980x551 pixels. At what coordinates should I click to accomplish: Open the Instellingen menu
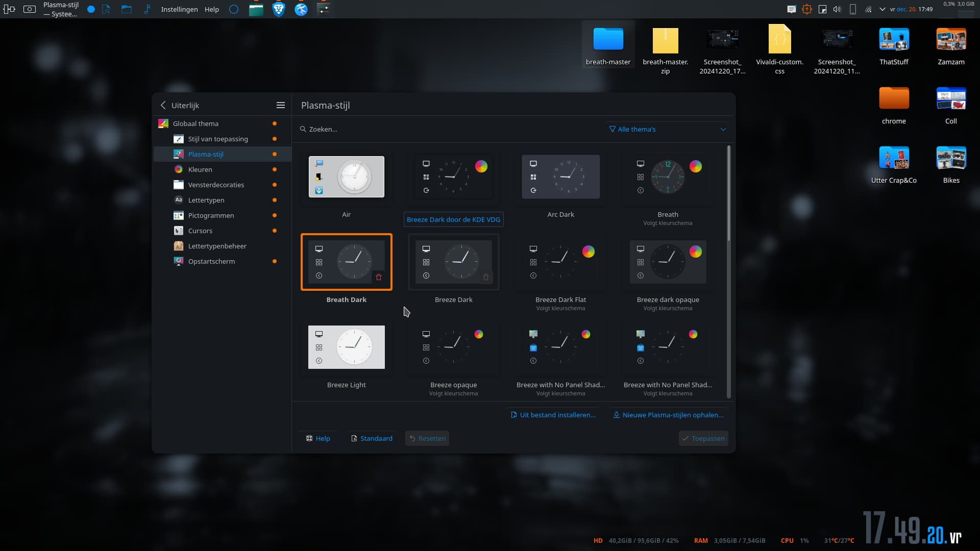(179, 9)
